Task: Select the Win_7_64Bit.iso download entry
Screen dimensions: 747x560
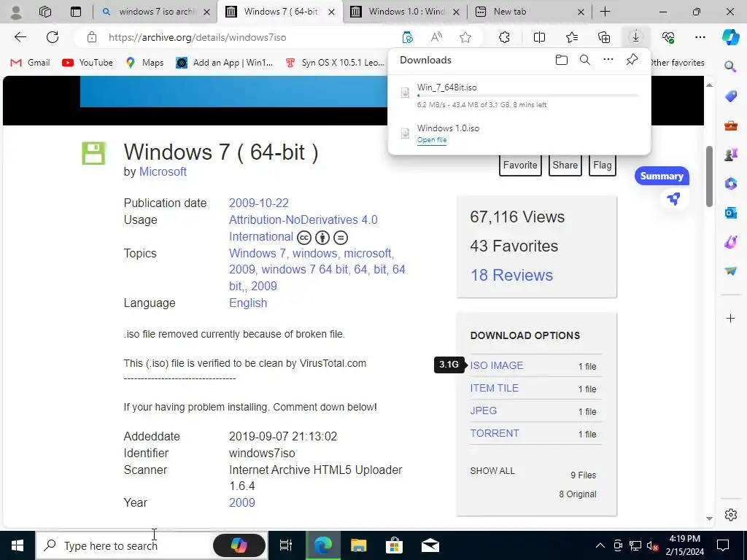Action: tap(519, 96)
